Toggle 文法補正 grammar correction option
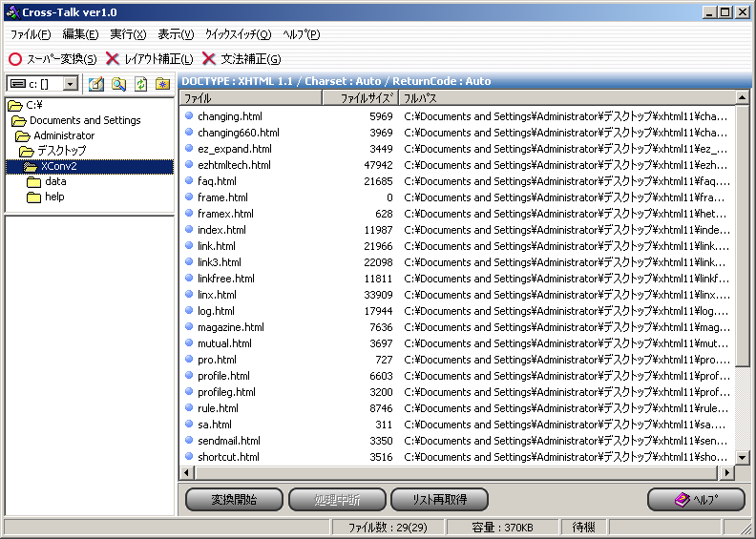756x539 pixels. pyautogui.click(x=241, y=59)
